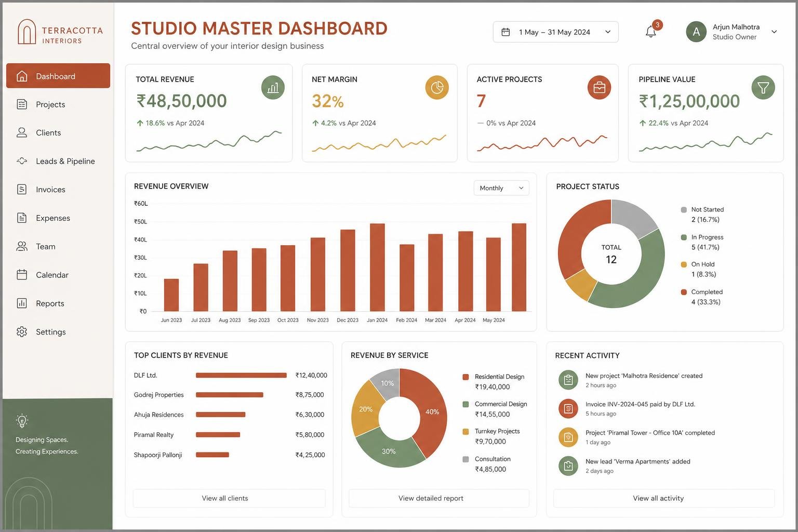798x532 pixels.
Task: Click the Consultation gray legend swatch
Action: [x=465, y=459]
